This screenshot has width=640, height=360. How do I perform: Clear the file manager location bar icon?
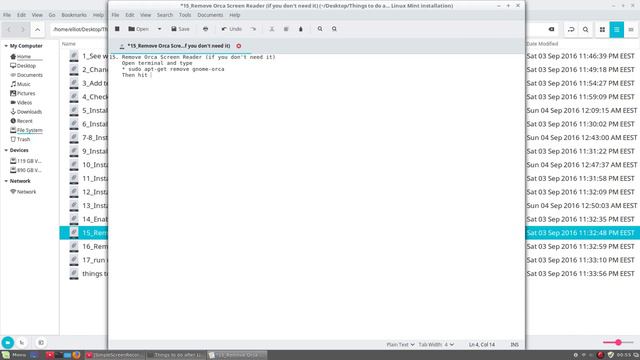click(x=551, y=29)
